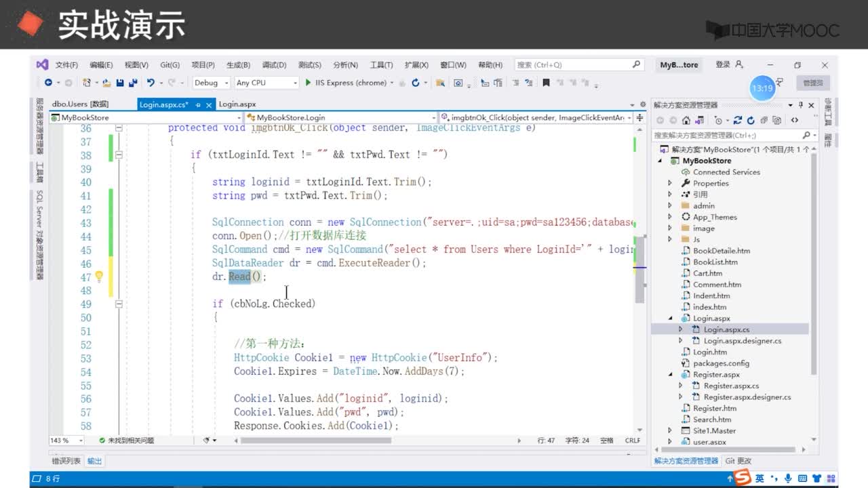Screen dimensions: 868x488
Task: Open the 错误列表 tab
Action: pos(66,461)
